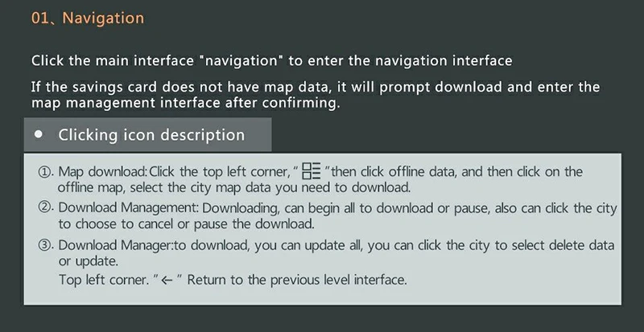
Task: Click the grid-list menu icon in step one
Action: [311, 170]
